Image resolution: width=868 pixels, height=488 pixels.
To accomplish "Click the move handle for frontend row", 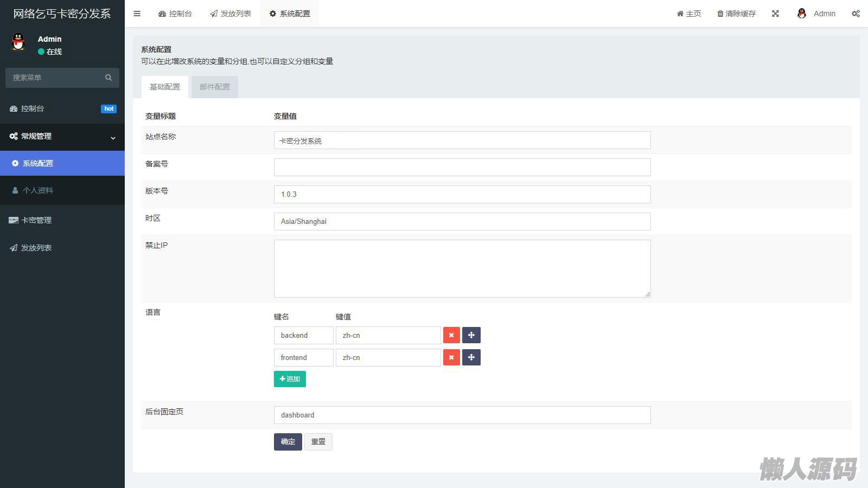I will click(471, 357).
